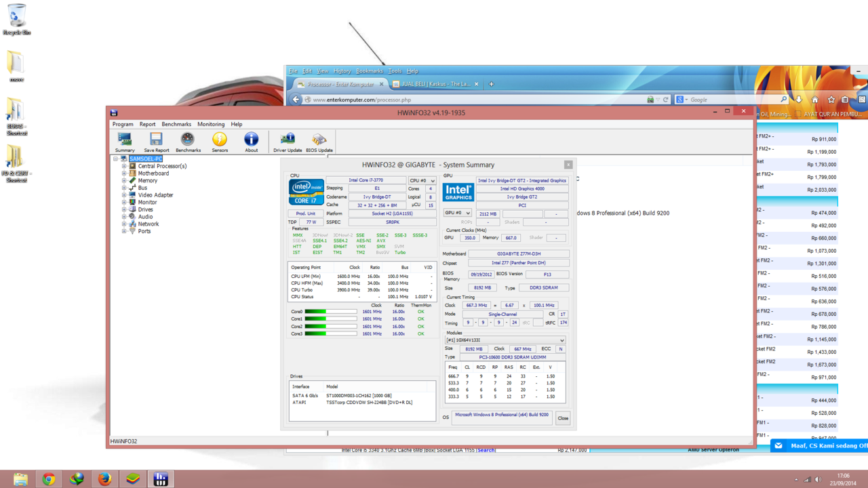Click the Close button in System Summary
Image resolution: width=868 pixels, height=488 pixels.
coord(563,418)
